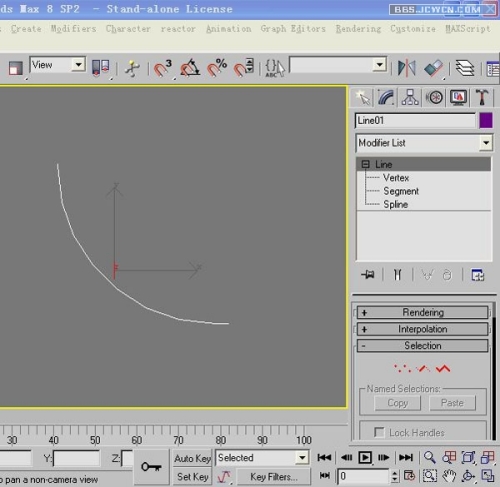Toggle the Set Key mode button
This screenshot has width=500, height=487.
(192, 477)
